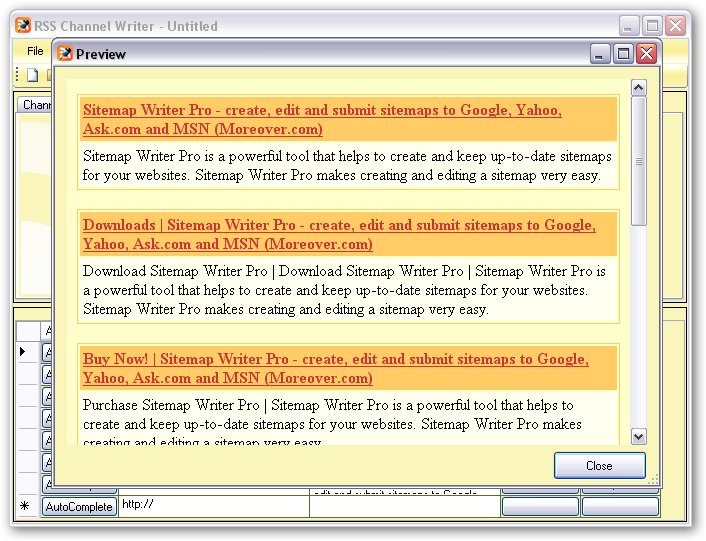Click the current-row arrow marker in grid
This screenshot has width=706, height=541.
(x=23, y=351)
